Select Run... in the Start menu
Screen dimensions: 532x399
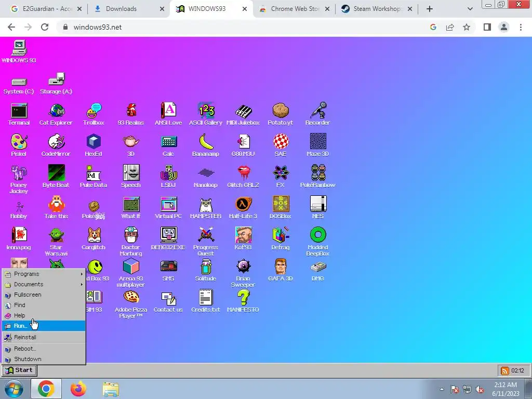(44, 326)
